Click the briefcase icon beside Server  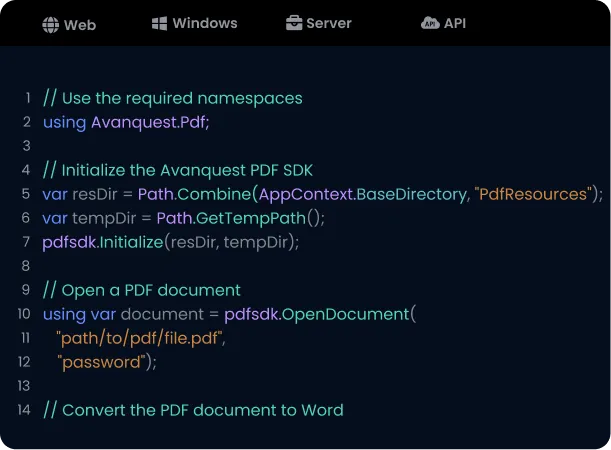coord(294,23)
